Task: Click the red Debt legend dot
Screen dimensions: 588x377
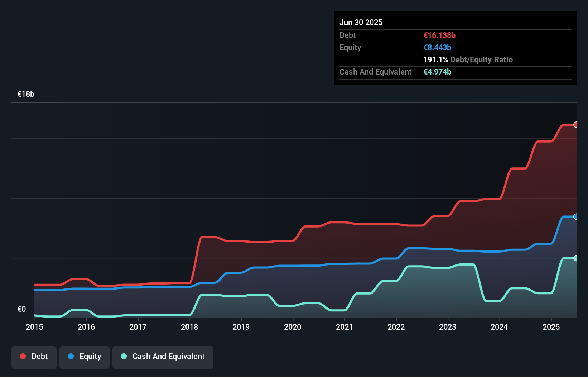Action: [x=23, y=356]
